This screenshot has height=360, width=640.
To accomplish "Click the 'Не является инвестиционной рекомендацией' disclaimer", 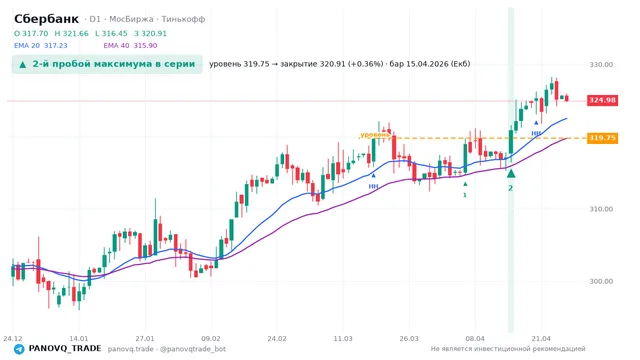I will pyautogui.click(x=508, y=349).
